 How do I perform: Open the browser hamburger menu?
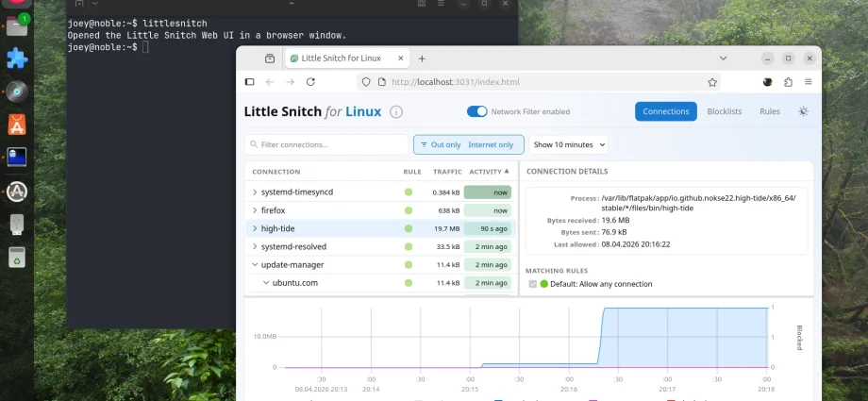click(809, 82)
